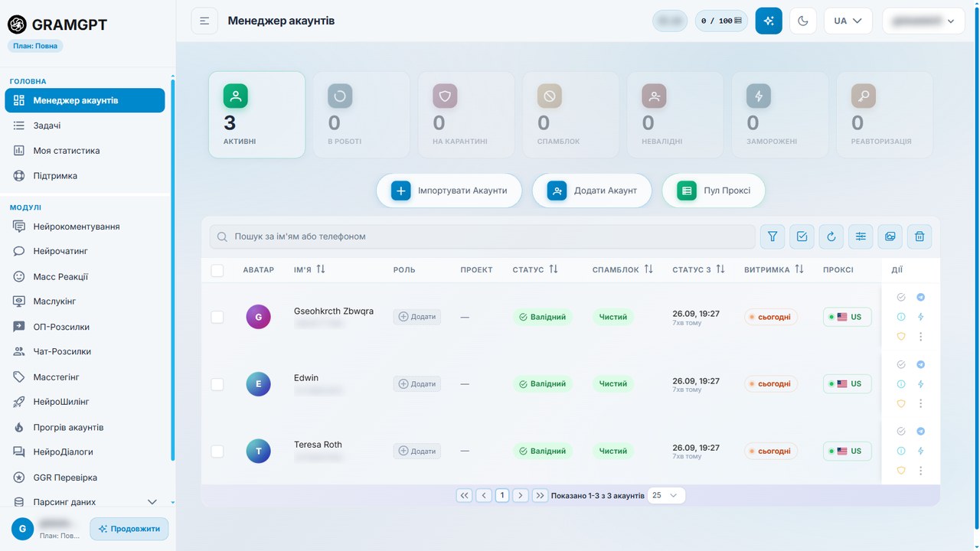Click the Додати Акаунт button
This screenshot has height=551, width=980.
592,191
